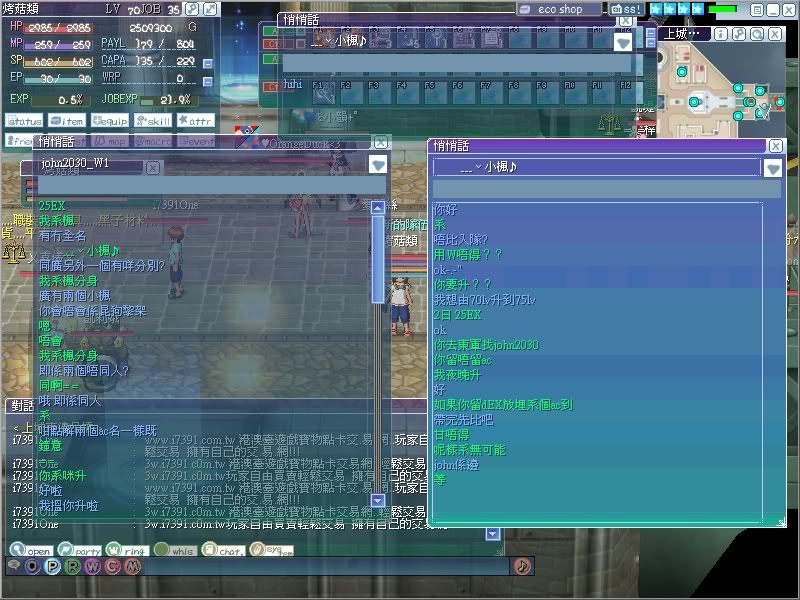This screenshot has width=800, height=600.
Task: Expand the recipient dropdown in the right whisper window
Action: pyautogui.click(x=773, y=168)
